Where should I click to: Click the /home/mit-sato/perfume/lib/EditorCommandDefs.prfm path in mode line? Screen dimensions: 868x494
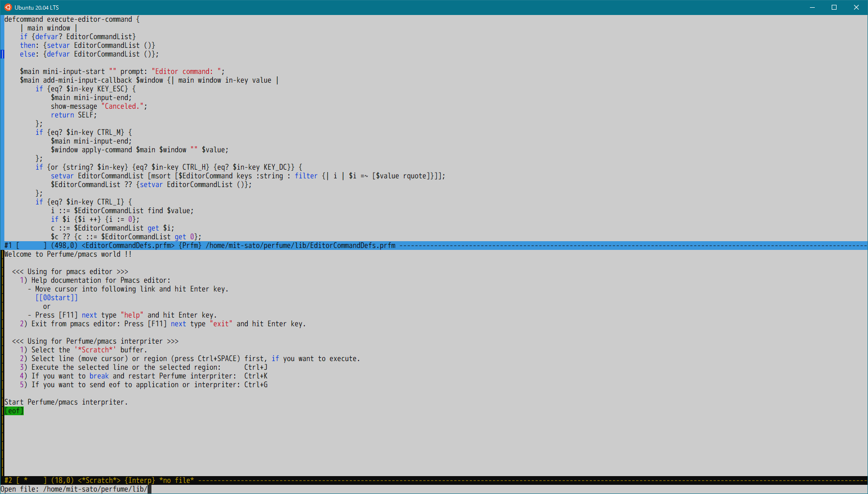tap(300, 246)
